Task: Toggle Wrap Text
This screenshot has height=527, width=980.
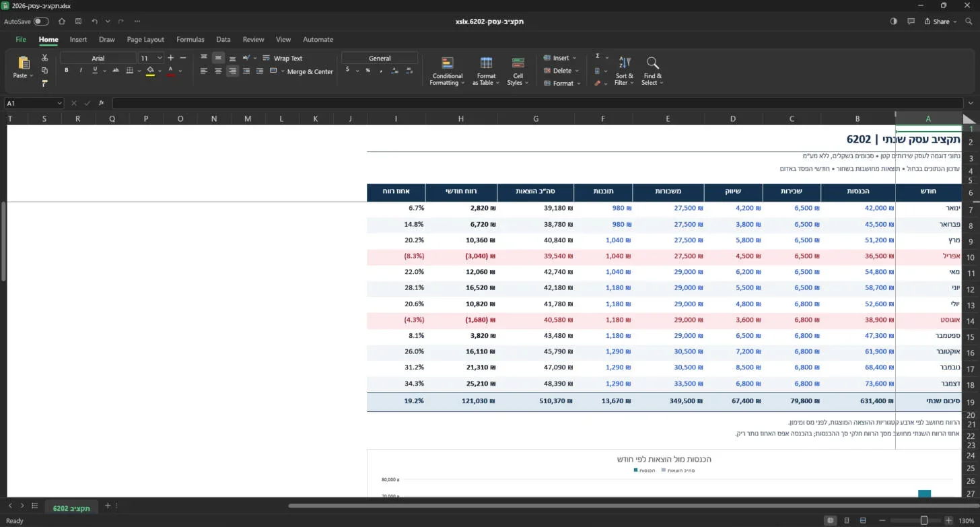Action: coord(282,59)
